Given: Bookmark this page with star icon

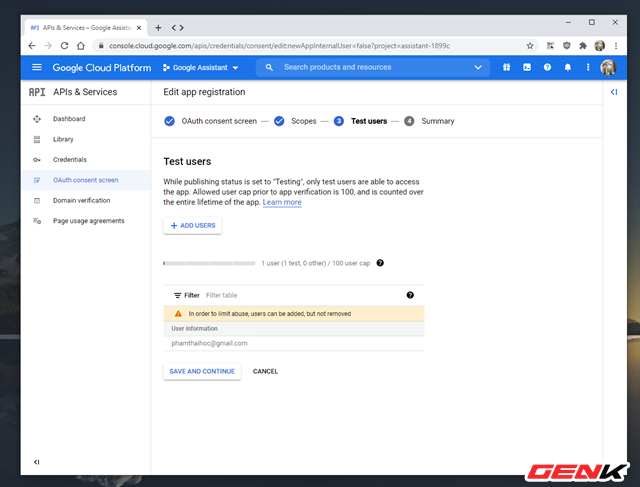Looking at the screenshot, I should click(x=530, y=46).
